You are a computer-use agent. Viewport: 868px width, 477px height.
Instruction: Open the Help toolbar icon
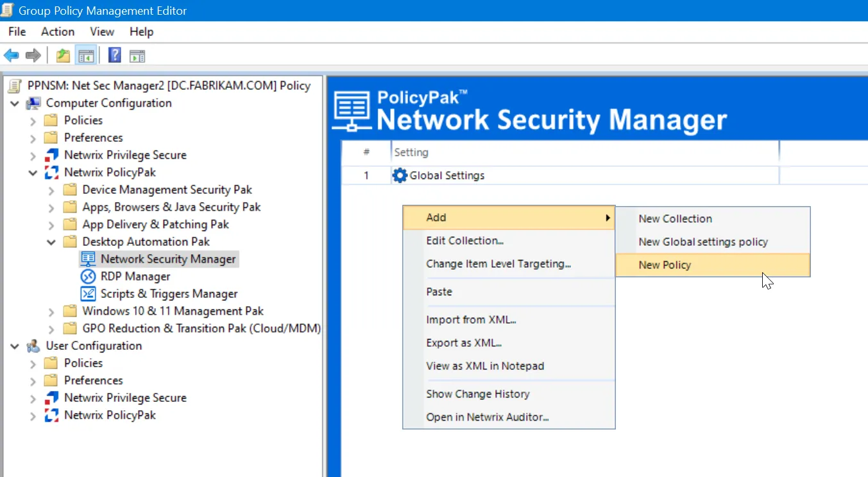pos(115,55)
